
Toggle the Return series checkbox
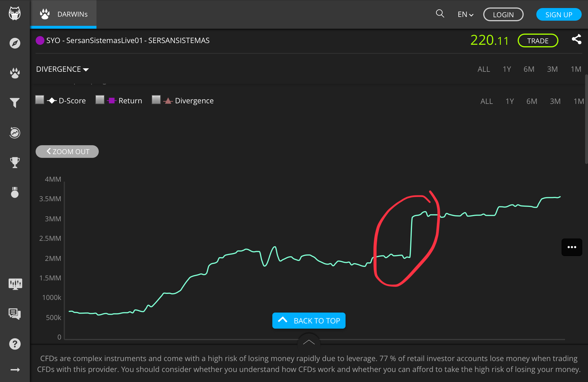(x=100, y=100)
